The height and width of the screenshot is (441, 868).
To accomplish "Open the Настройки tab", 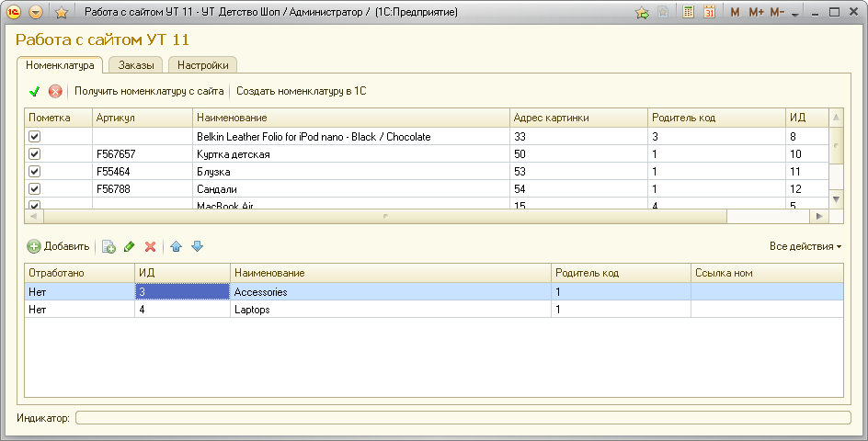I will pos(203,65).
